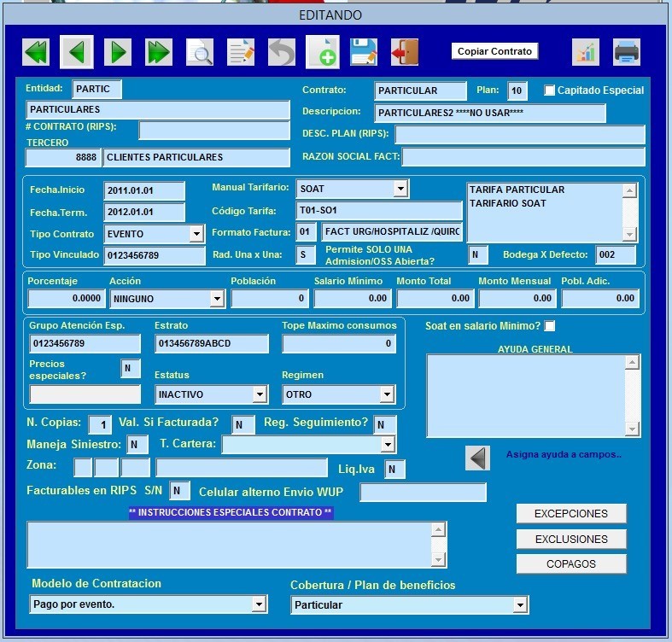Click the Copiar Contrato button
This screenshot has width=672, height=642.
click(x=494, y=51)
